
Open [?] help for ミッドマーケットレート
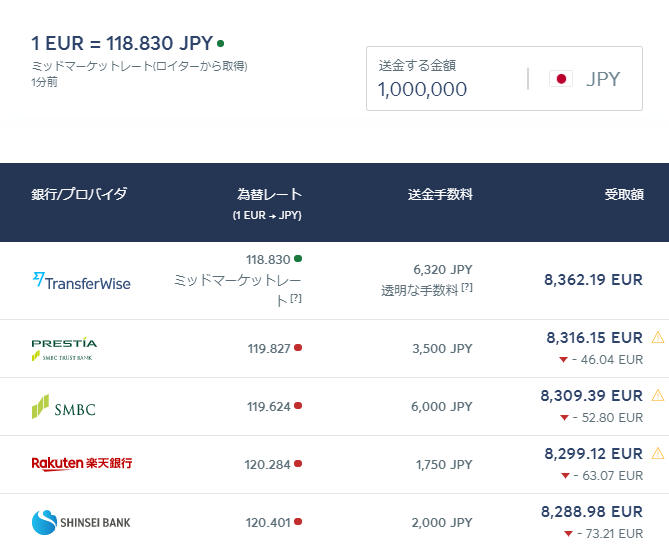tap(296, 298)
